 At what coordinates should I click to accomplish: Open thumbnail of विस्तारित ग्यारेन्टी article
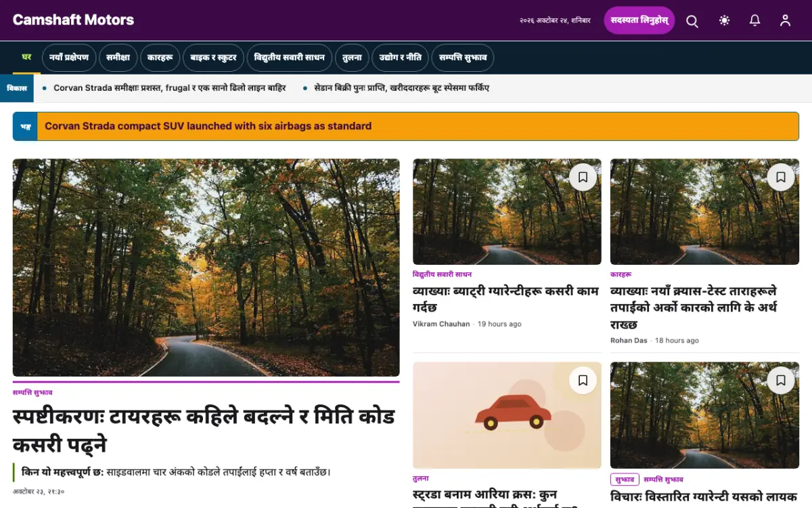[704, 415]
